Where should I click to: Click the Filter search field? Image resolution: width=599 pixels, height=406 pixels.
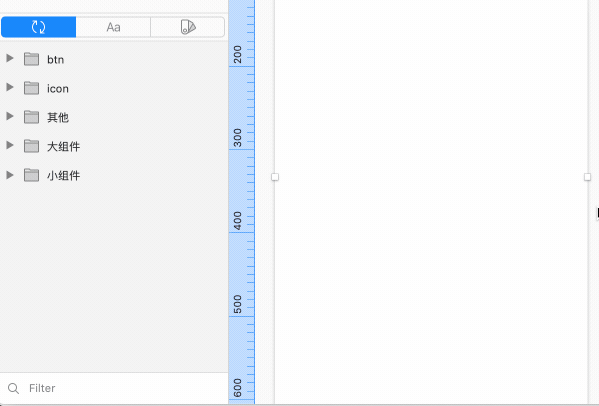click(114, 388)
